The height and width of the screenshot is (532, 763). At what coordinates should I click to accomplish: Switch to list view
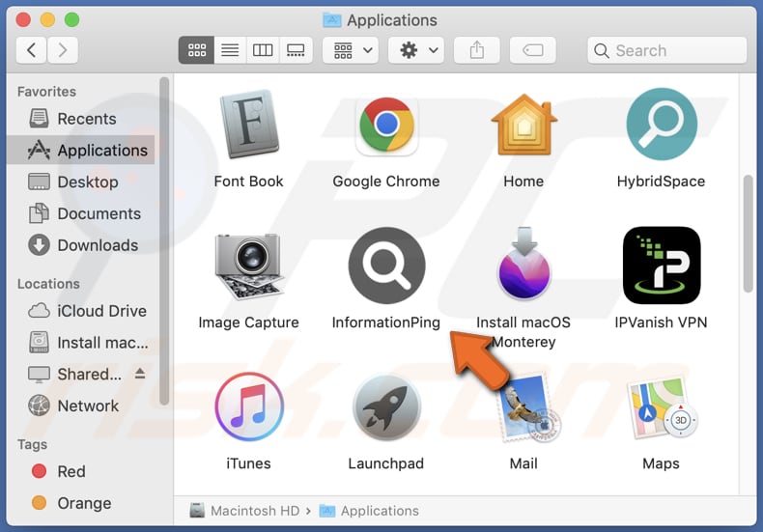[x=230, y=50]
